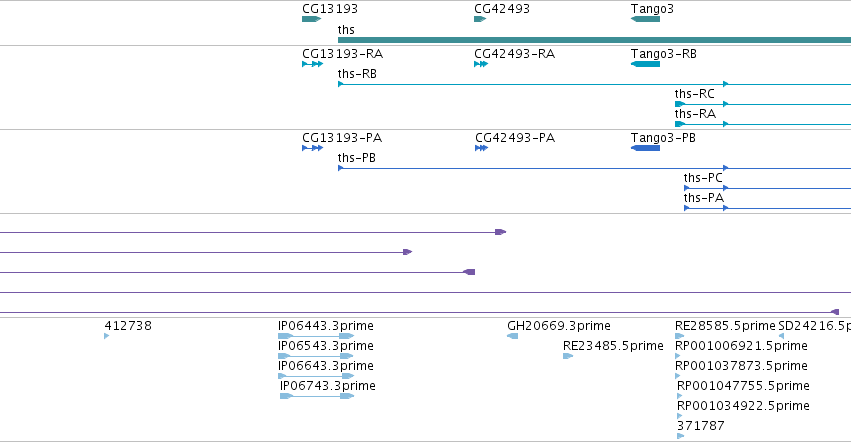Click the Tango3 gene name label
The height and width of the screenshot is (442, 851).
tap(652, 9)
